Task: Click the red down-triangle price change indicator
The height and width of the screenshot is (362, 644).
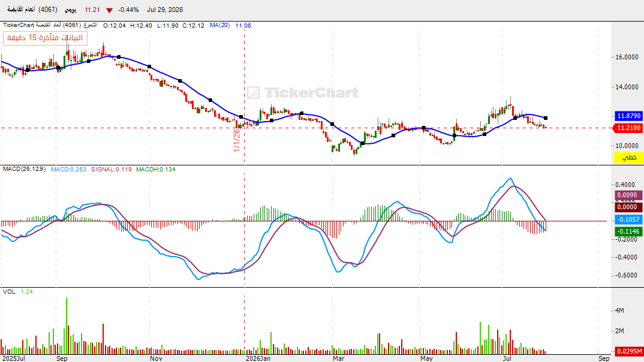Action: (x=109, y=10)
